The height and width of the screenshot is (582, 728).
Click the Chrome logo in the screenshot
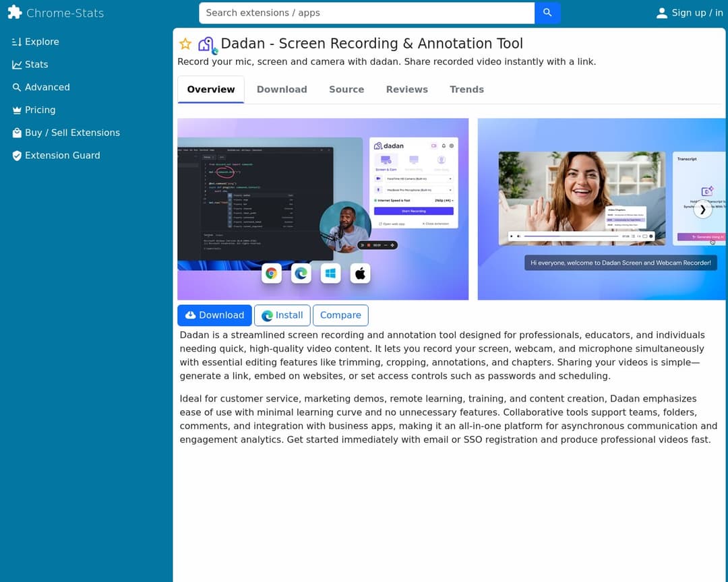pyautogui.click(x=271, y=273)
